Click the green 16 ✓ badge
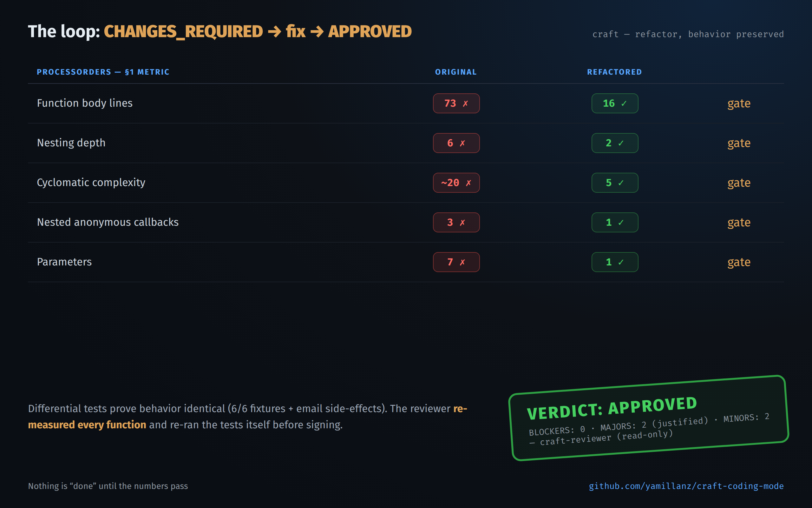Screen dimensions: 812x508 [615, 103]
